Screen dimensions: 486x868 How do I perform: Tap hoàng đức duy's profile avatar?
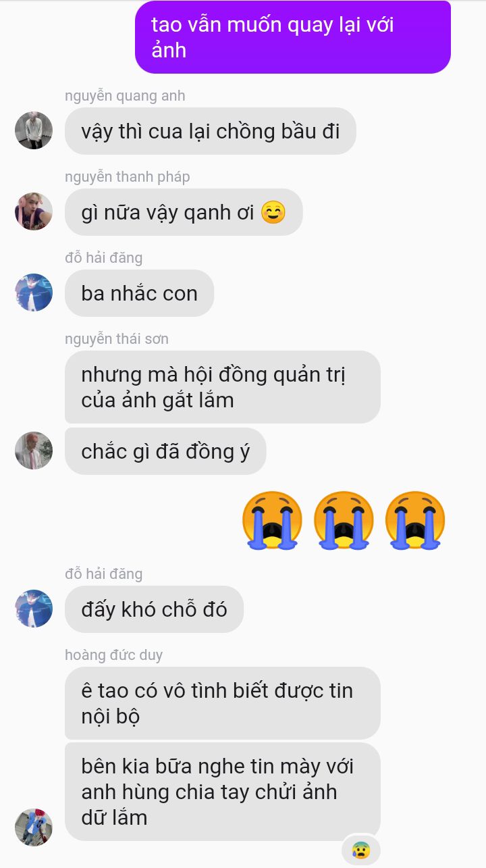(34, 827)
